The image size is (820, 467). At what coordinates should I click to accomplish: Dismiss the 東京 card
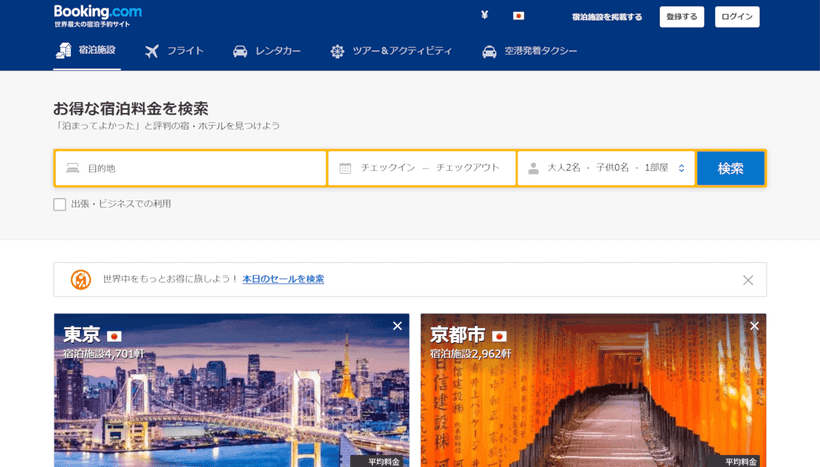pos(397,326)
